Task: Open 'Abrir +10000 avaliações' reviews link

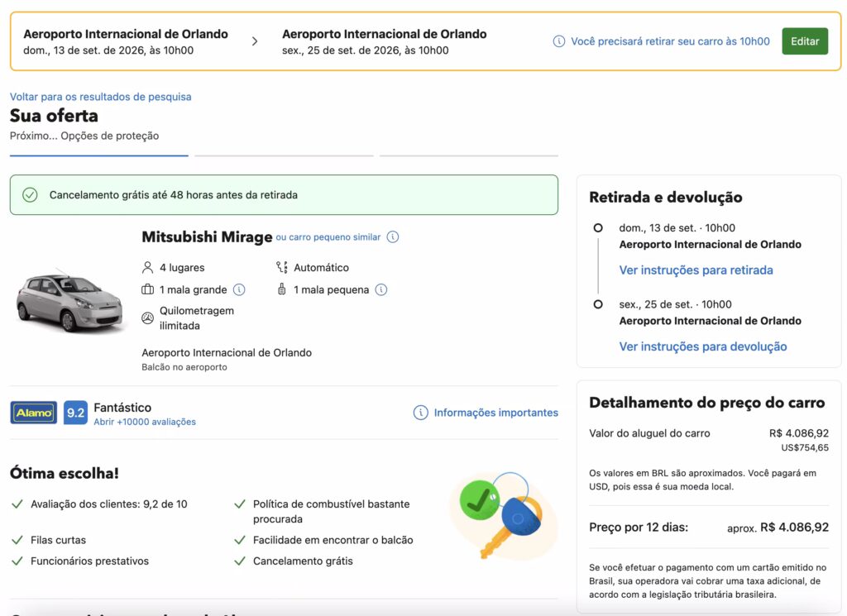Action: (x=145, y=422)
